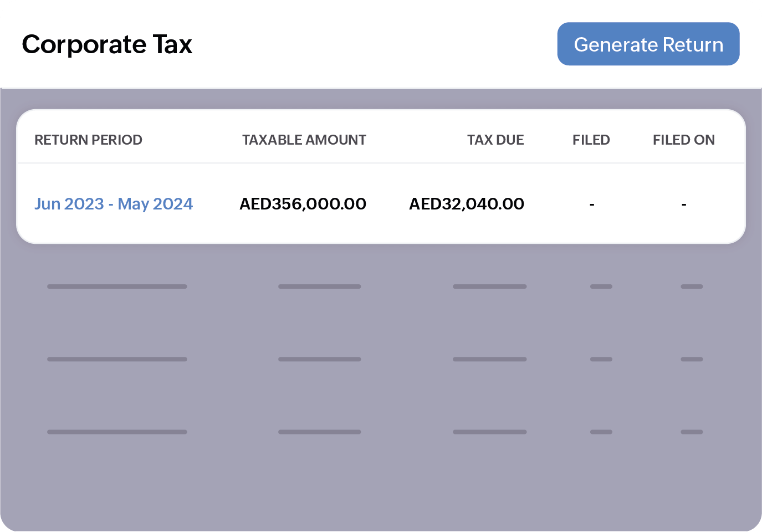Open the Jun 2023 - May 2024 return
The height and width of the screenshot is (532, 762).
pos(114,204)
